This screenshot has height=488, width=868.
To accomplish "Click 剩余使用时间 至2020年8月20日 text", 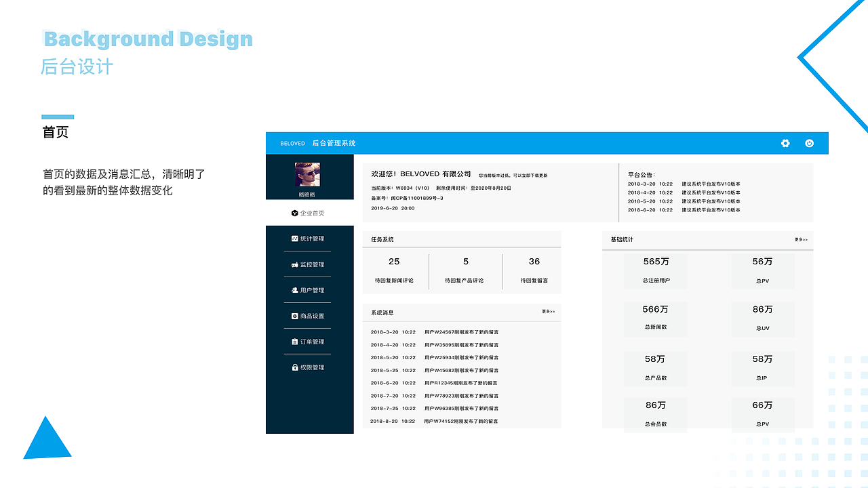I will (x=473, y=188).
